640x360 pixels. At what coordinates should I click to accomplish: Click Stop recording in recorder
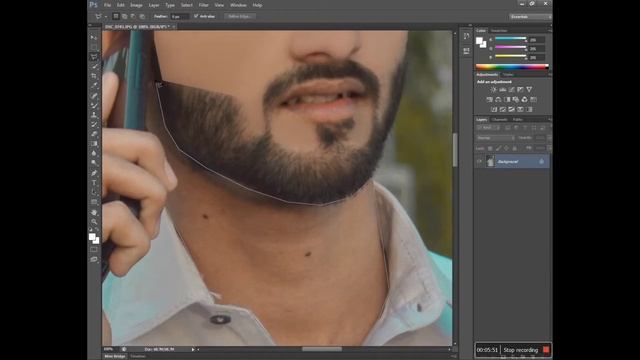521,350
